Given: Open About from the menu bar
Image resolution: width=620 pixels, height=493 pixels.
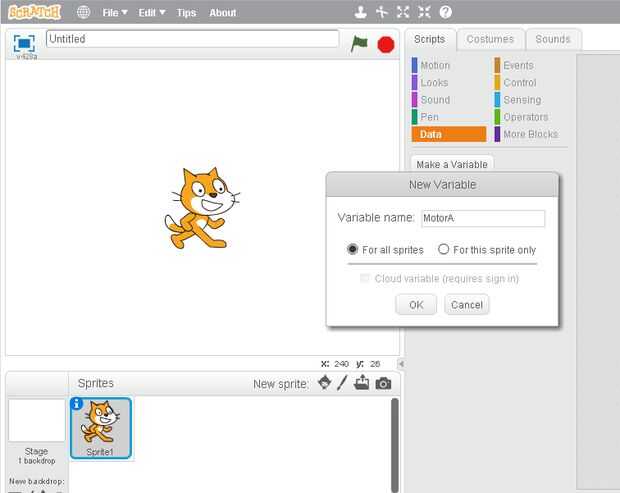Looking at the screenshot, I should click(223, 13).
